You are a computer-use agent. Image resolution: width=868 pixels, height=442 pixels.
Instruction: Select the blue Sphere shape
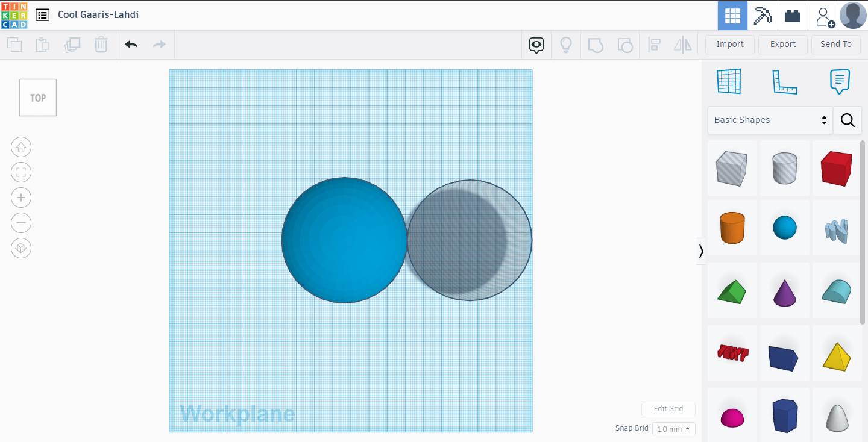(784, 228)
